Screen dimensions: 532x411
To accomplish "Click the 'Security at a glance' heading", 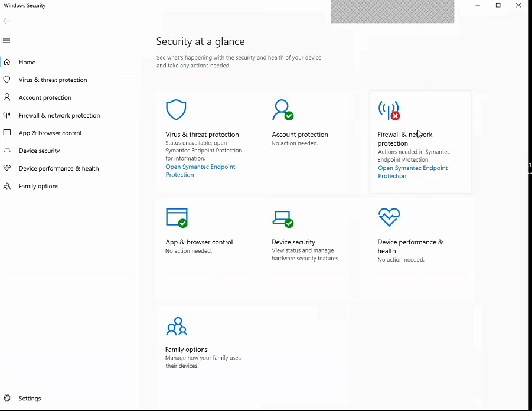I will point(201,41).
